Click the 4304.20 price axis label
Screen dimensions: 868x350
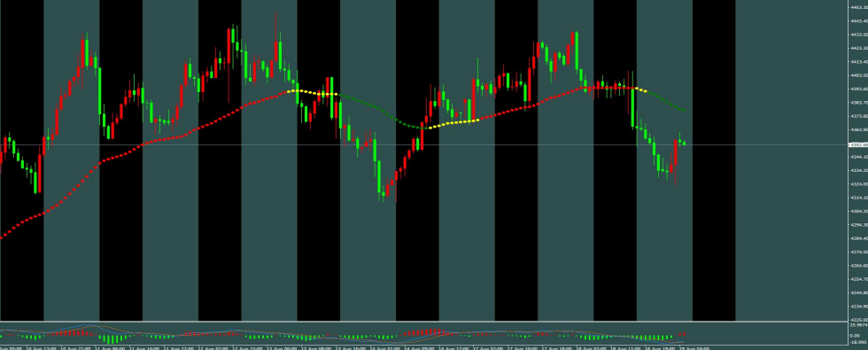tap(858, 211)
